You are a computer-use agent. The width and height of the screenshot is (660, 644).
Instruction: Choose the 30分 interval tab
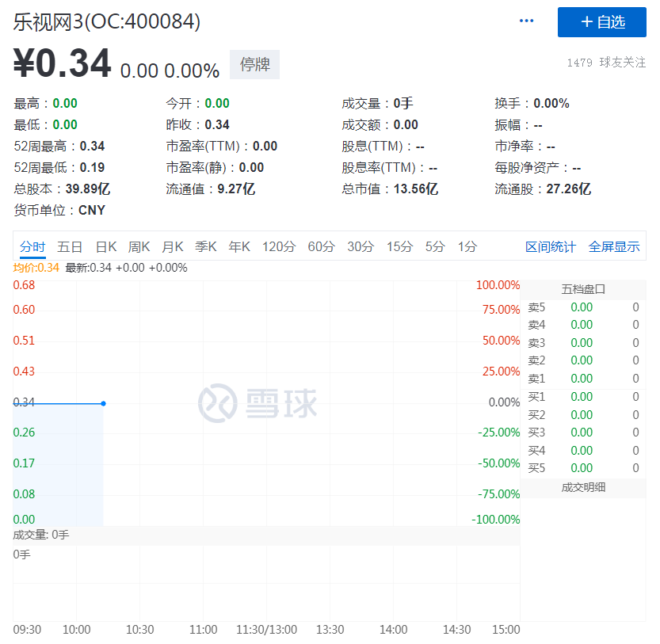click(x=361, y=246)
